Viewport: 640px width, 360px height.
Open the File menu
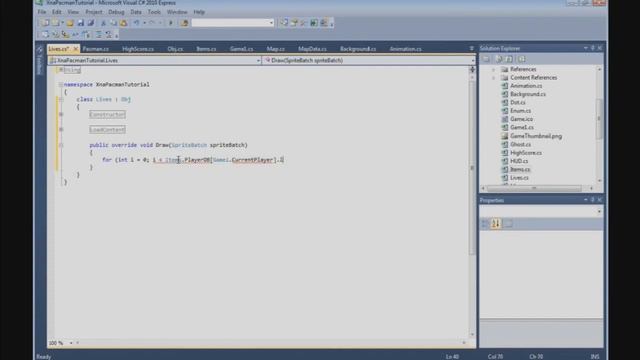tap(42, 12)
